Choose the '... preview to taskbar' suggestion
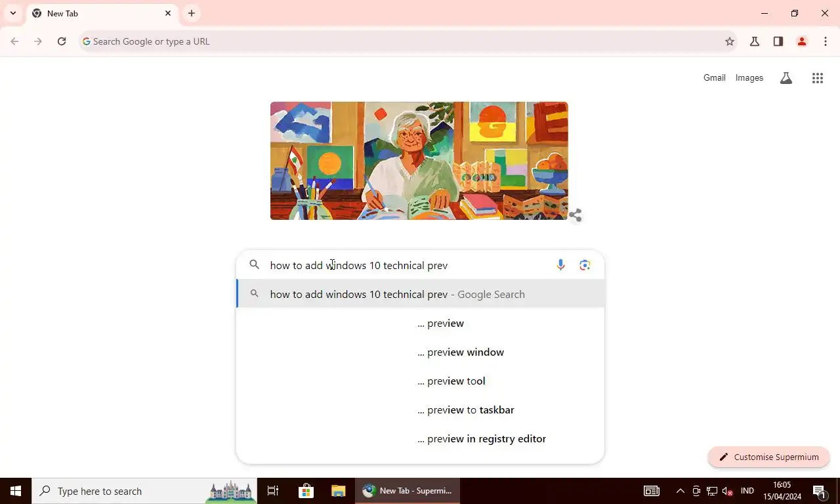 coord(420,409)
